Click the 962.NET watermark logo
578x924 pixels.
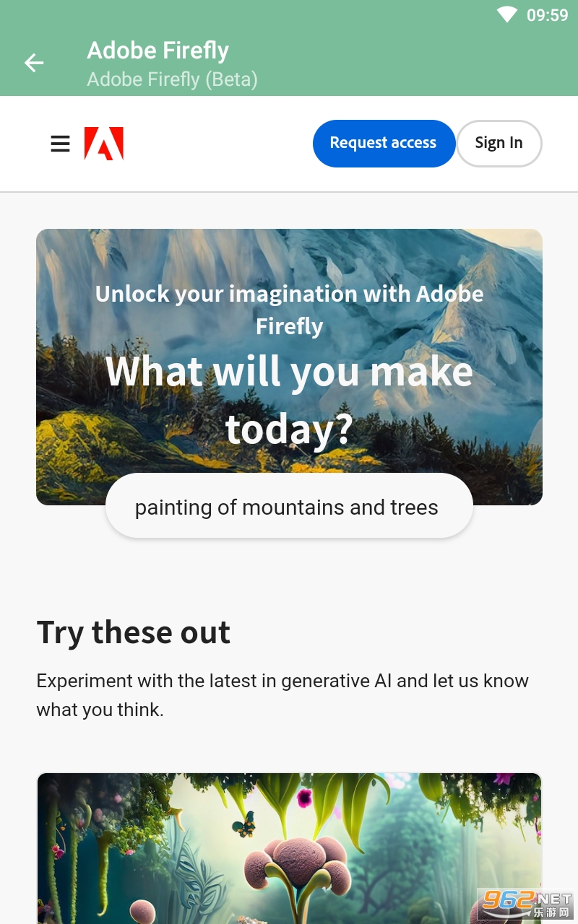526,903
